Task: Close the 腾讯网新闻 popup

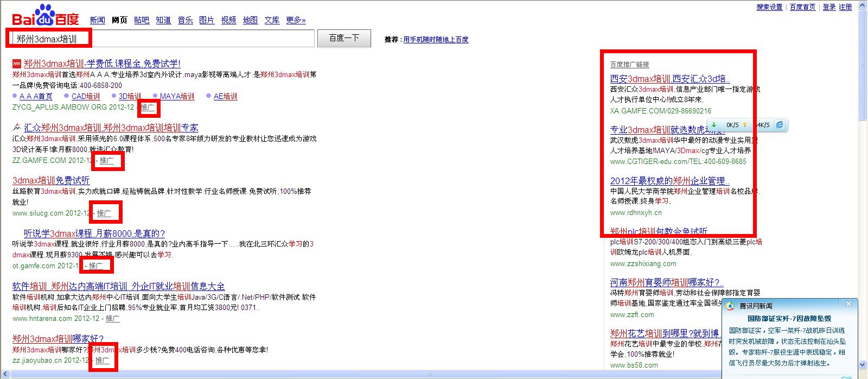Action: point(848,304)
